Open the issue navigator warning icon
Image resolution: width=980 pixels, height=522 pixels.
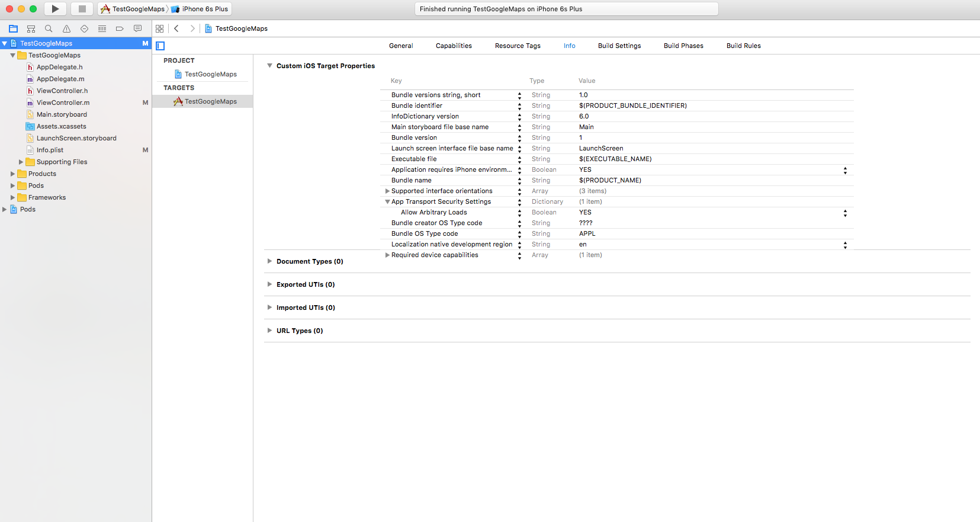click(x=66, y=28)
